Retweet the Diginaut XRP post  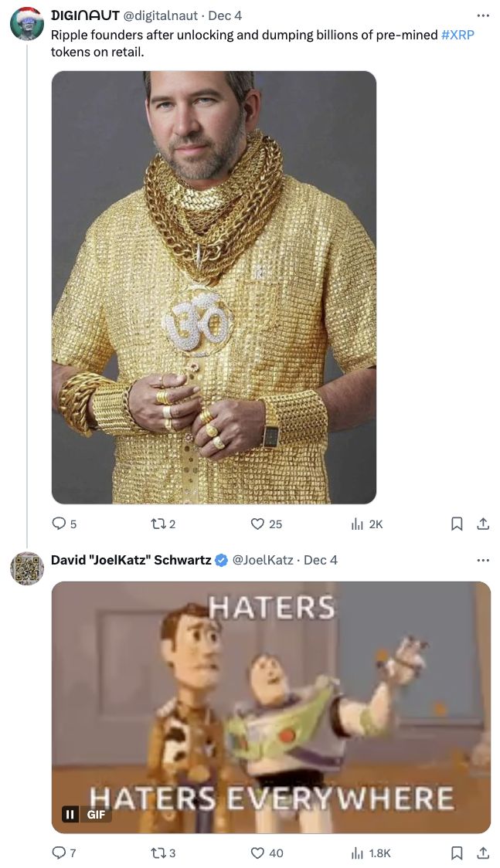[x=157, y=524]
